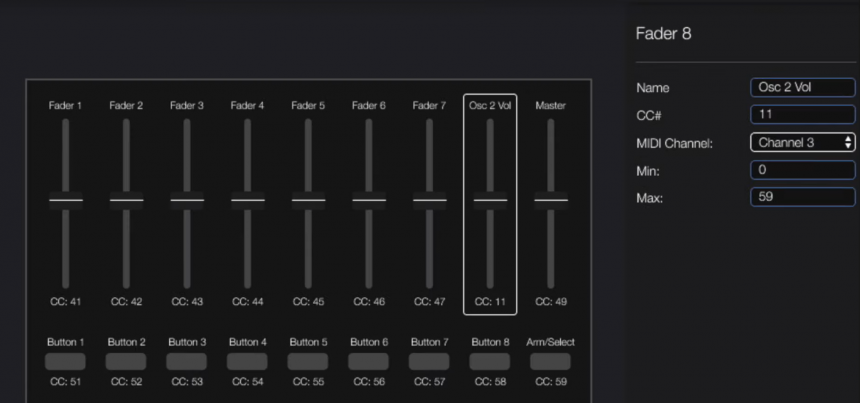The image size is (860, 403).
Task: Click the Fader 3 label
Action: (x=186, y=105)
